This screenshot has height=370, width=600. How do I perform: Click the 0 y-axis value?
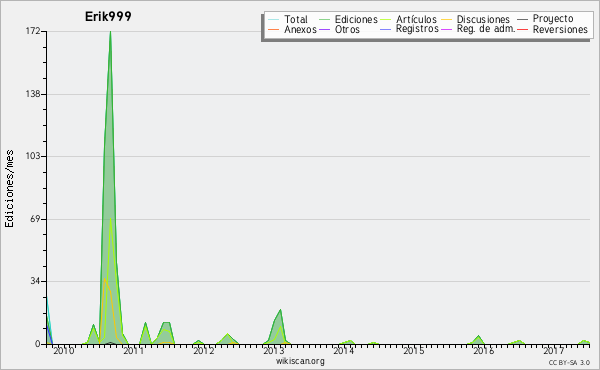[38, 344]
